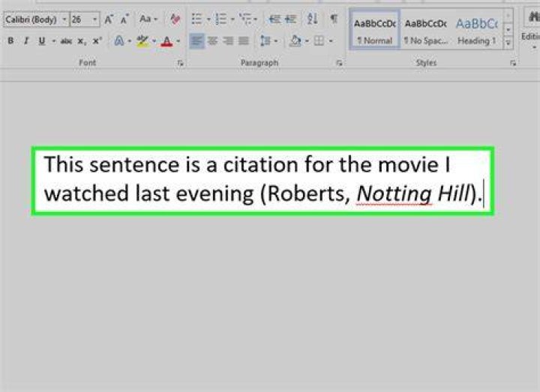Open the font name dropdown
540x392 pixels.
point(64,19)
